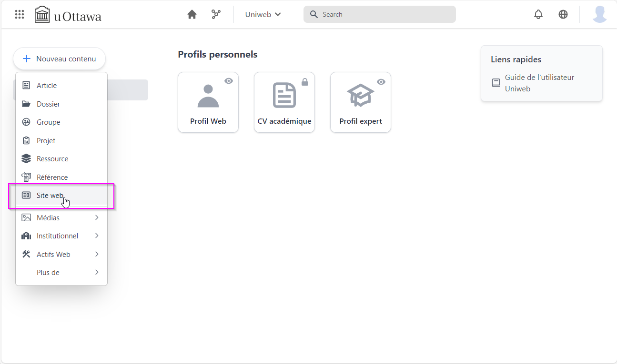Toggle the lock on CV académique card
The height and width of the screenshot is (364, 617).
[305, 82]
